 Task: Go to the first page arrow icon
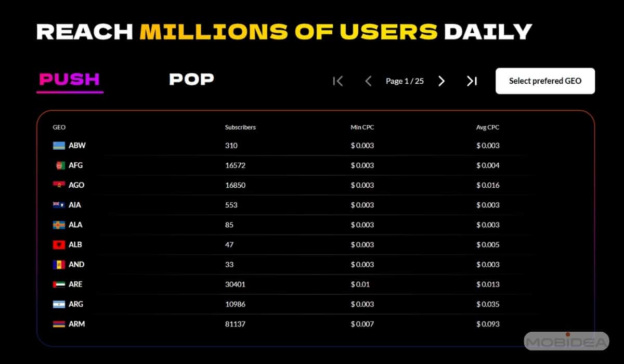point(338,81)
